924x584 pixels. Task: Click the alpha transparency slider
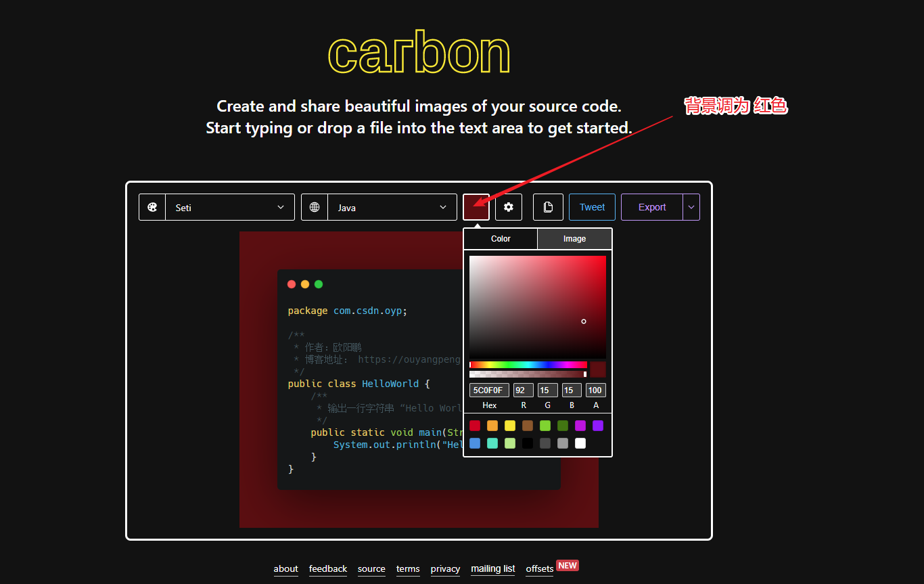pos(528,374)
